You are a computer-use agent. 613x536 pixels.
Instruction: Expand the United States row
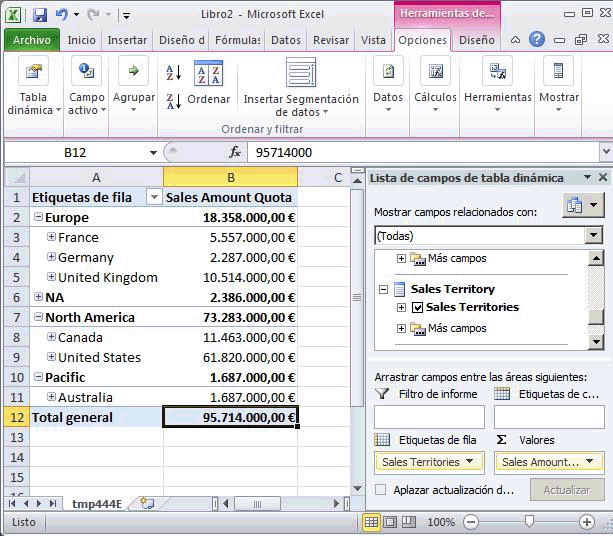point(51,356)
